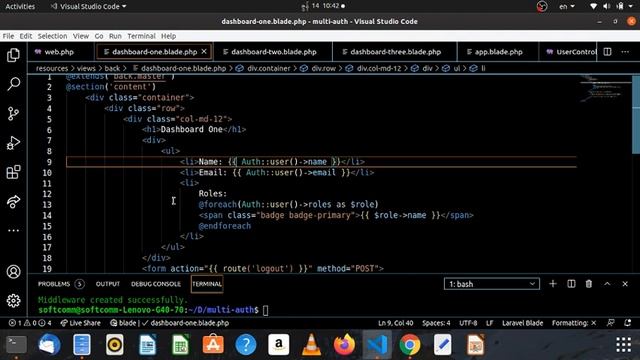Open the 1: bash terminal selector dropdown
The image size is (640, 360).
tap(491, 284)
